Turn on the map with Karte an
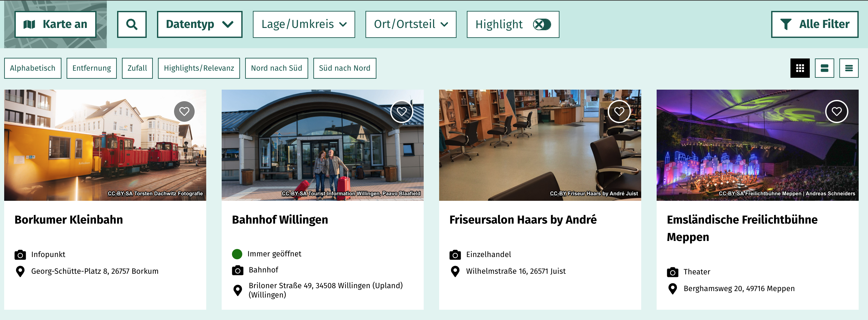 [x=55, y=24]
